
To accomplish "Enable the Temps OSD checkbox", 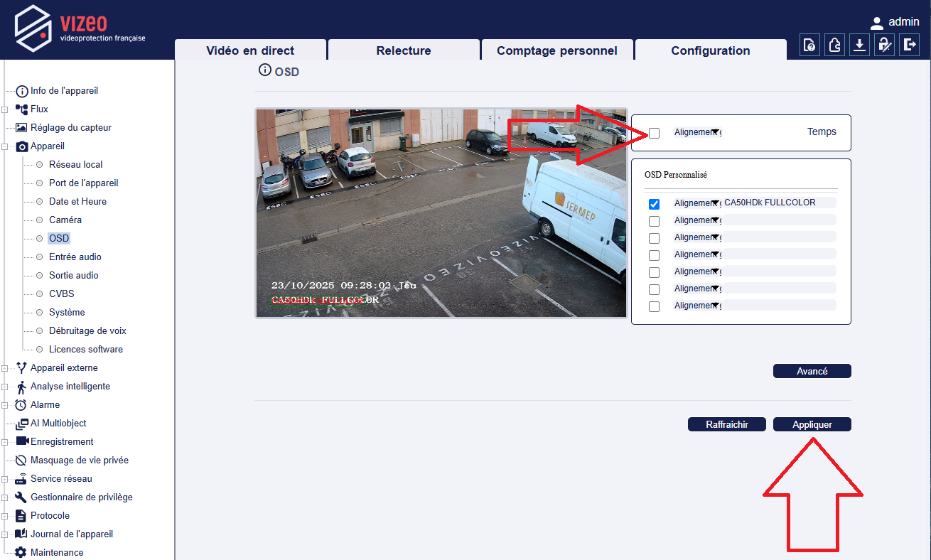I will (655, 133).
